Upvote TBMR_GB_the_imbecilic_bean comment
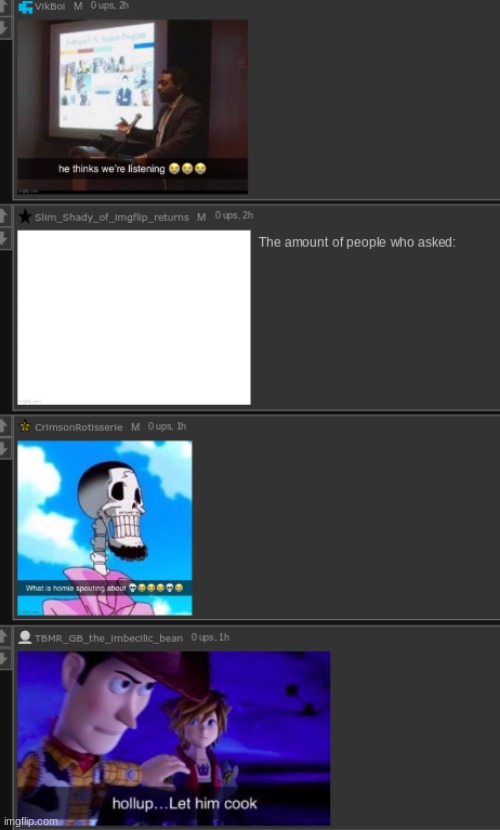The width and height of the screenshot is (500, 830). click(5, 637)
